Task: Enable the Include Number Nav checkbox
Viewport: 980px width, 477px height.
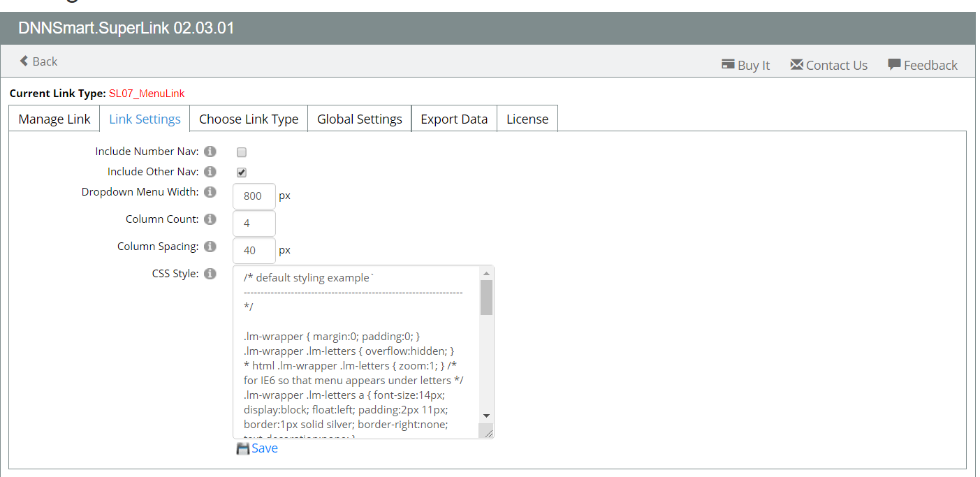Action: [x=242, y=152]
